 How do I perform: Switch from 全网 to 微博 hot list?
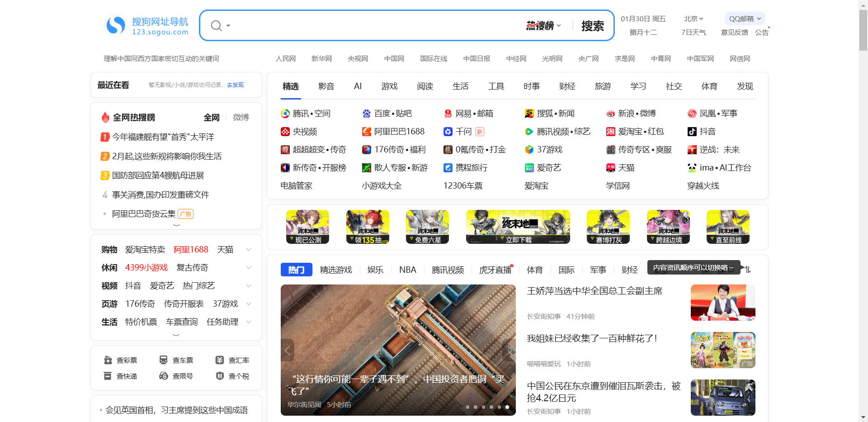point(241,117)
